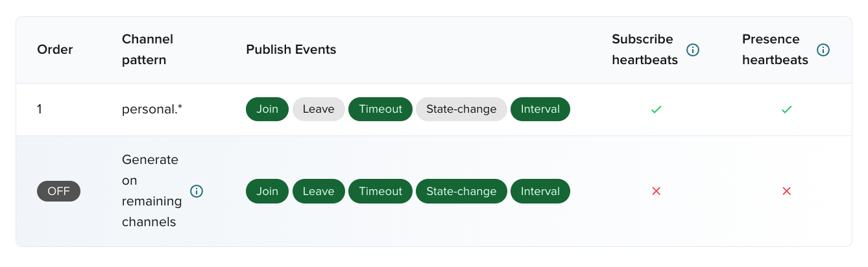Image resolution: width=868 pixels, height=267 pixels.
Task: Click red X under Subscribe heartbeats
Action: pyautogui.click(x=656, y=191)
